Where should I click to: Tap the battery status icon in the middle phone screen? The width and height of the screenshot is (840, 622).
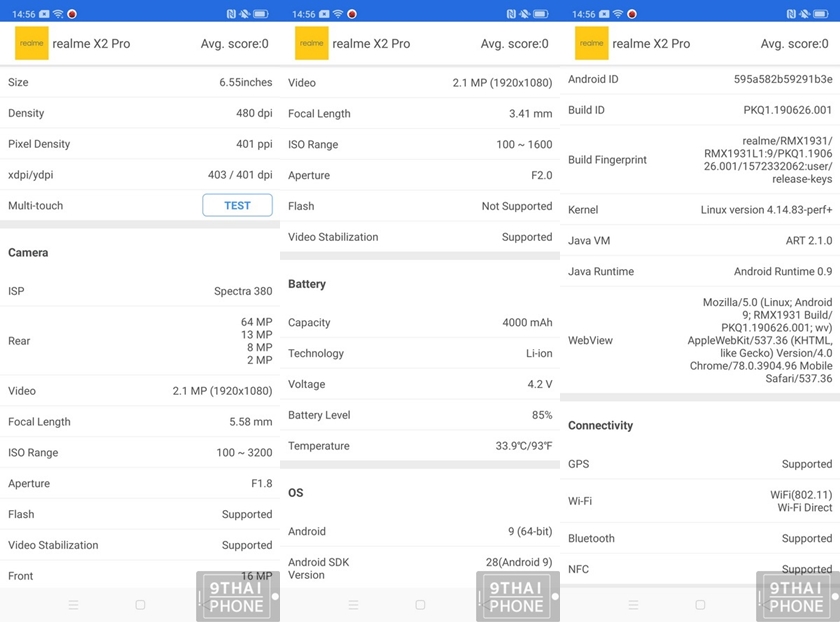click(x=541, y=14)
